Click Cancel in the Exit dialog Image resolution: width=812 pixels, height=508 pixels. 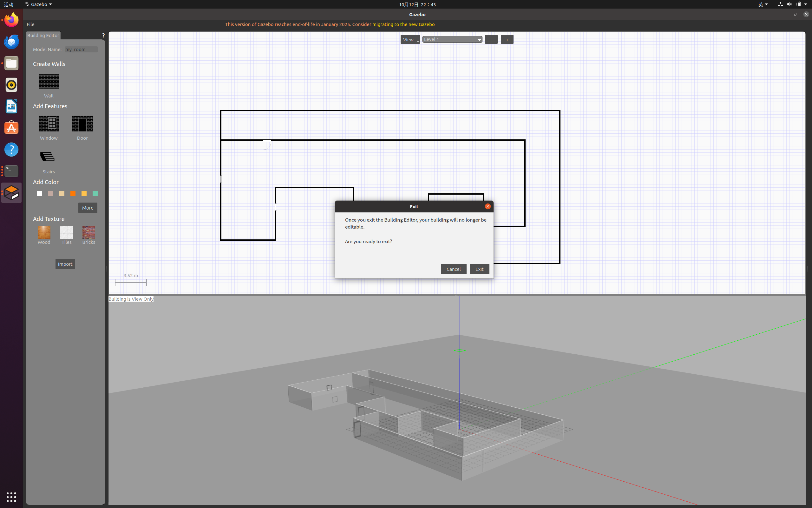click(x=453, y=269)
